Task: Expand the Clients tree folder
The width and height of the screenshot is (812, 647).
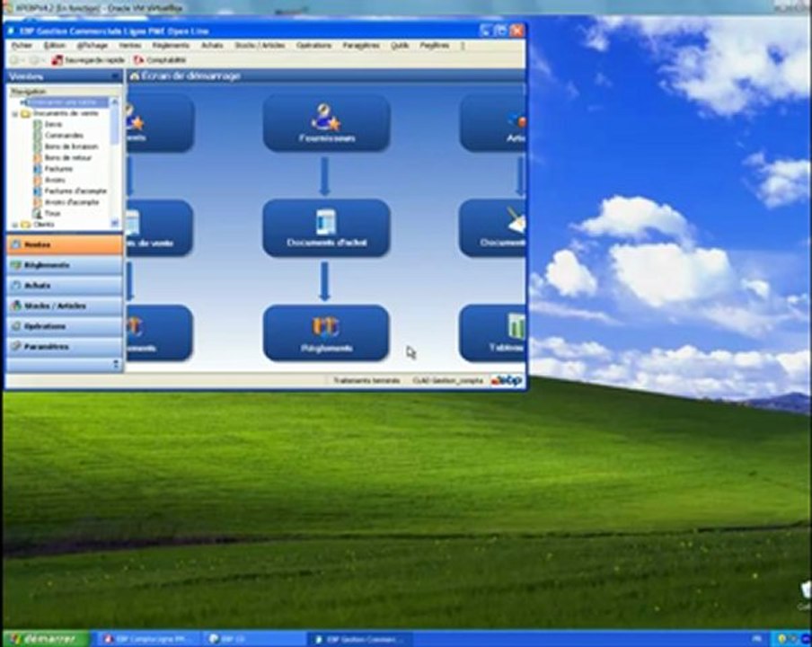Action: tap(15, 225)
